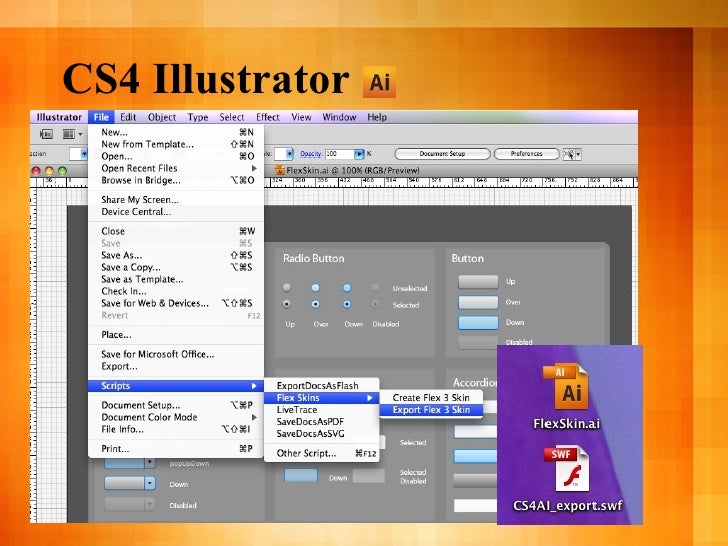
Task: Click the Preferences button
Action: [x=526, y=154]
